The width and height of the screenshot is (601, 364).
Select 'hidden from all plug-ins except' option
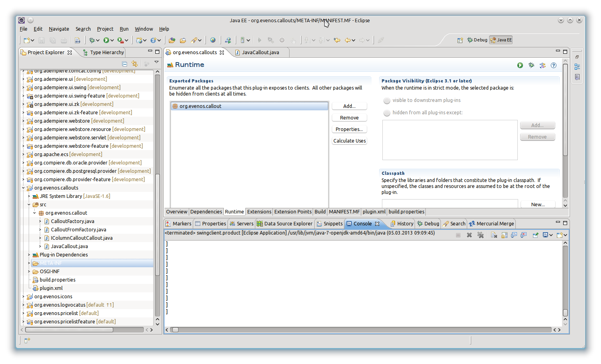coord(387,113)
